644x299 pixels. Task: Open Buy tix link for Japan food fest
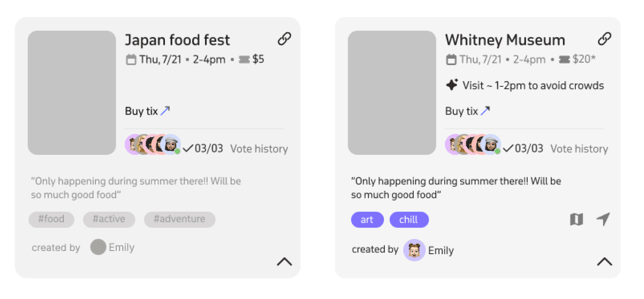click(x=147, y=111)
